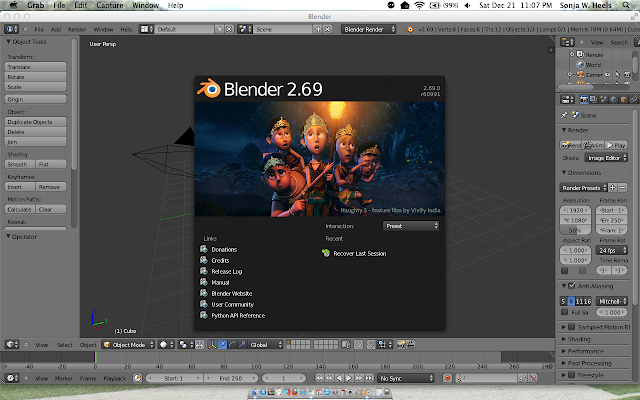Image resolution: width=640 pixels, height=400 pixels.
Task: Enable Full Sample checkbox
Action: tap(565, 312)
